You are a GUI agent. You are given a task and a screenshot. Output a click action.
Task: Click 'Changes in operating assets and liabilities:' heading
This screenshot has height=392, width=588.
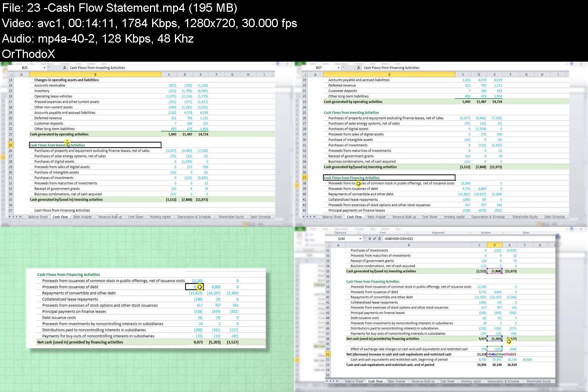pos(67,80)
